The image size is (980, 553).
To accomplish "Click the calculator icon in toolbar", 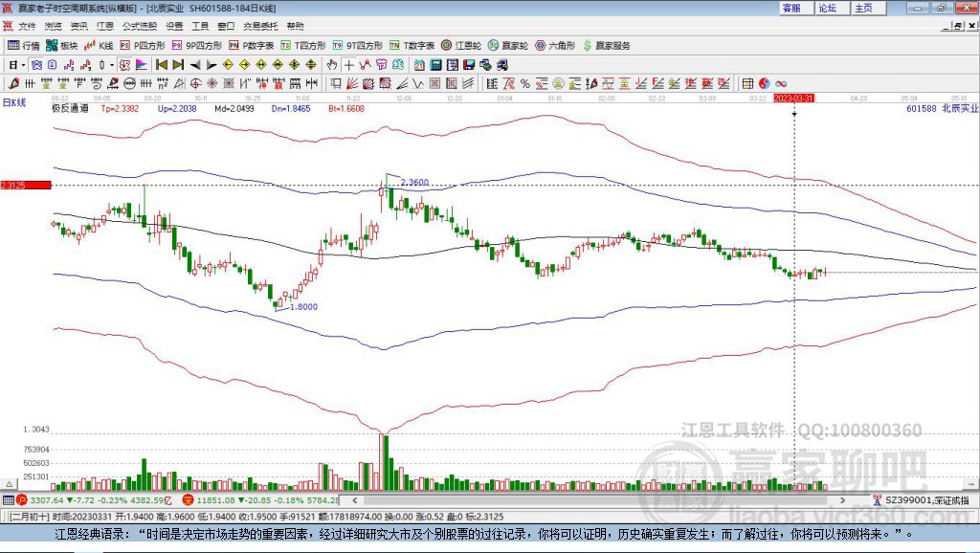I will tap(435, 64).
